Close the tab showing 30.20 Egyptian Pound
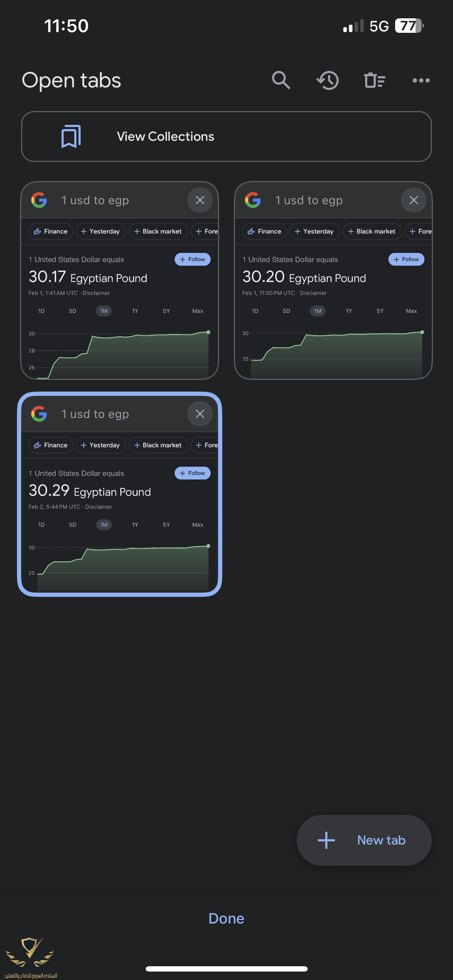Screen dimensions: 453x980 414,200
